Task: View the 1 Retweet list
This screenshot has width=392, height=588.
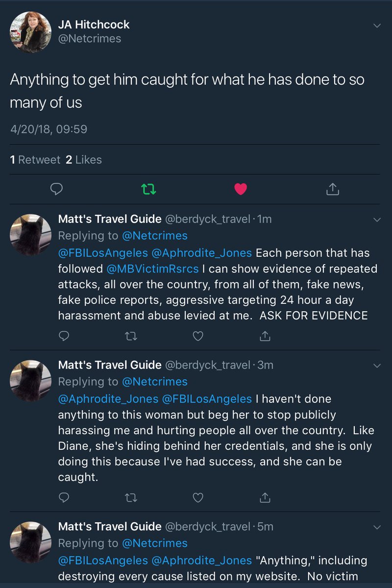Action: (x=35, y=160)
